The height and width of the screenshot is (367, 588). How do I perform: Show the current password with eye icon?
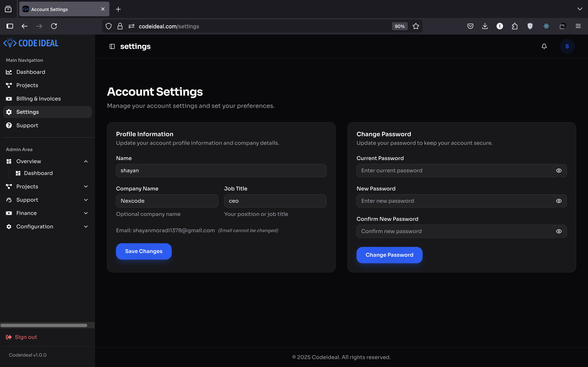(559, 171)
